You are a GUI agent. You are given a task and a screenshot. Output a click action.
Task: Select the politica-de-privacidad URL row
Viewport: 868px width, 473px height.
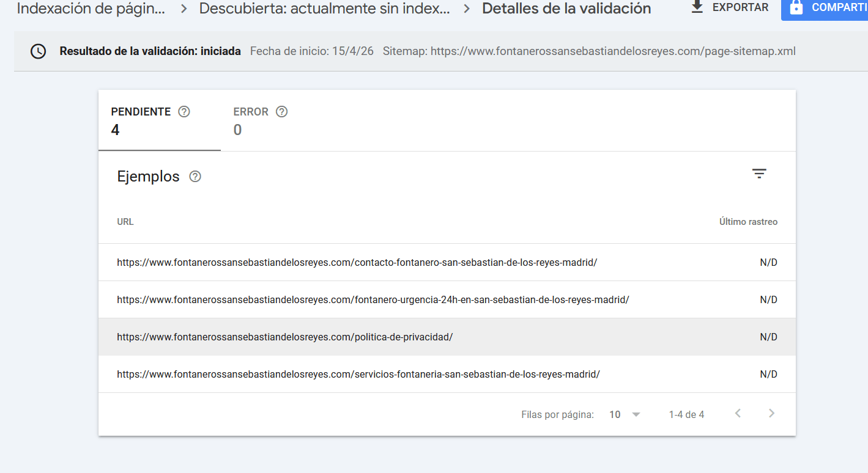284,337
